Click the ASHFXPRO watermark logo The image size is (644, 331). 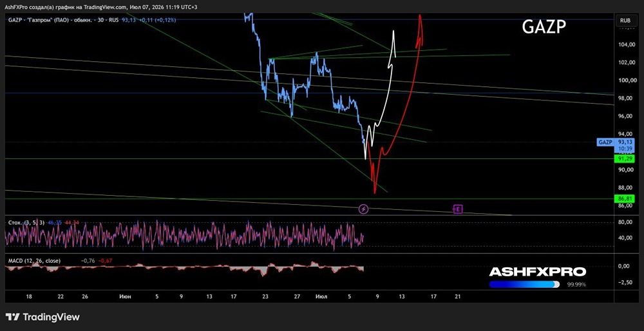tap(537, 272)
